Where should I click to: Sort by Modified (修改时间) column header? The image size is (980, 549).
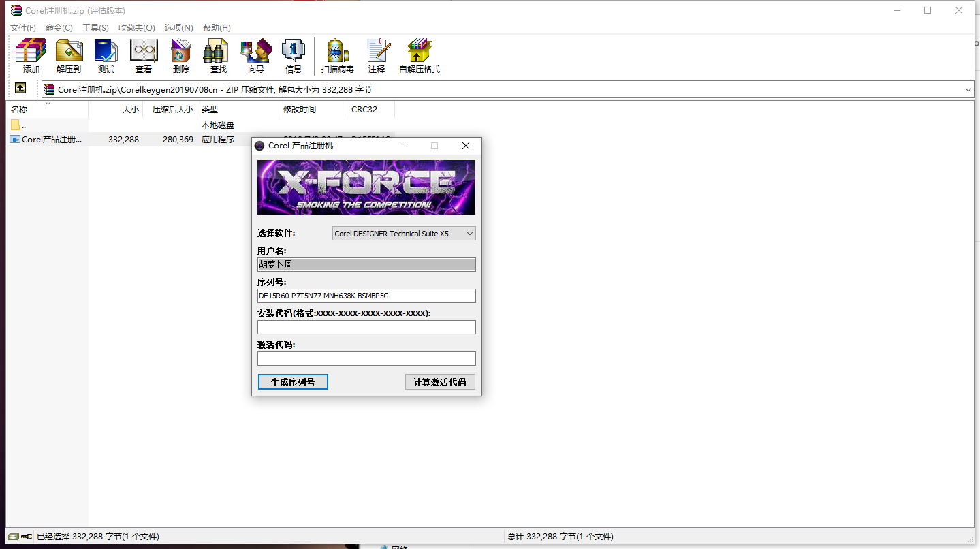click(313, 110)
